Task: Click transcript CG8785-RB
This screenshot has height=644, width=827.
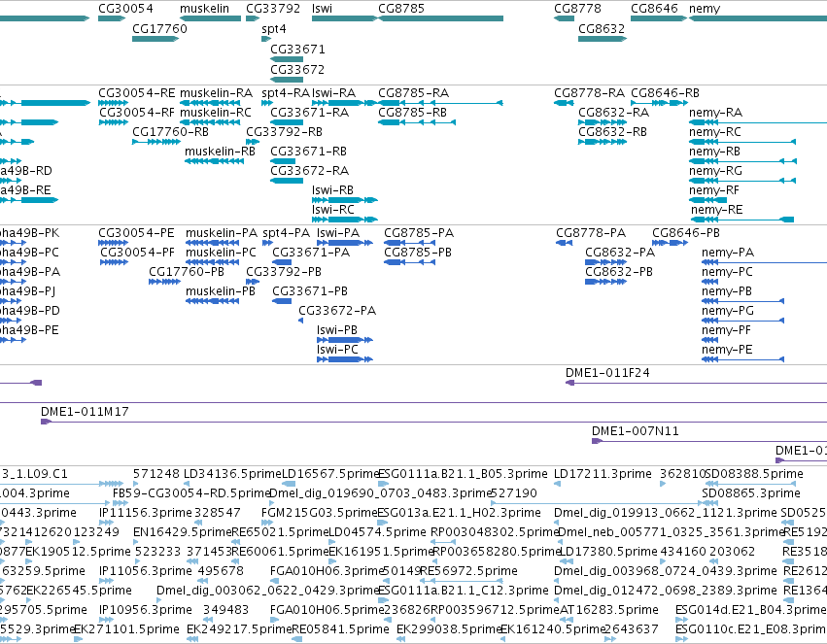Action: pyautogui.click(x=412, y=113)
